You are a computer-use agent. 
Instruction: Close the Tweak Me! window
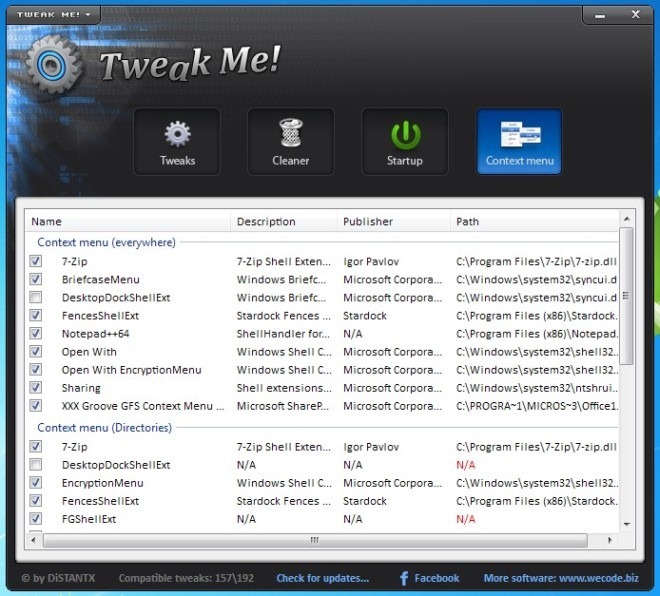(x=636, y=14)
